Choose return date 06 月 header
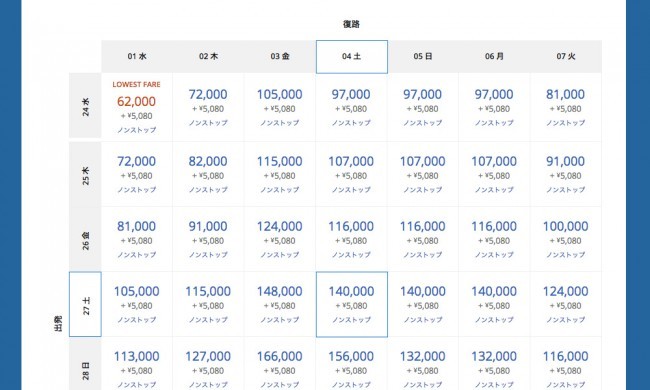Image resolution: width=650 pixels, height=390 pixels. point(494,57)
